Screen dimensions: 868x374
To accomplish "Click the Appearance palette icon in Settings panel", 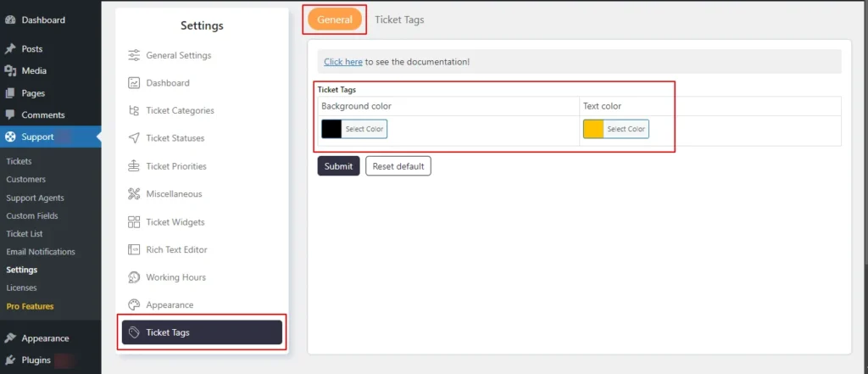I will pos(133,304).
